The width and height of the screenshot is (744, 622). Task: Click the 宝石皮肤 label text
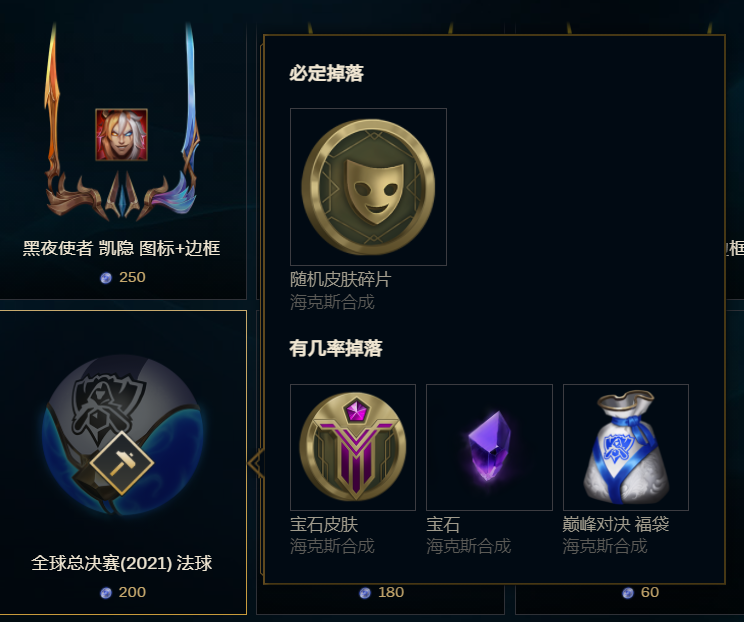(x=324, y=524)
